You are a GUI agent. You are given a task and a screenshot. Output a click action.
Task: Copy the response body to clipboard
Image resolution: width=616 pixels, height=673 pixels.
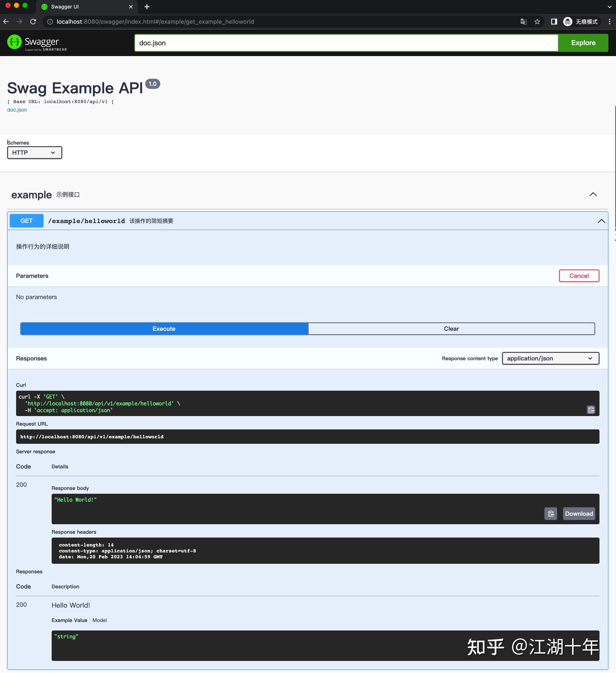click(551, 513)
